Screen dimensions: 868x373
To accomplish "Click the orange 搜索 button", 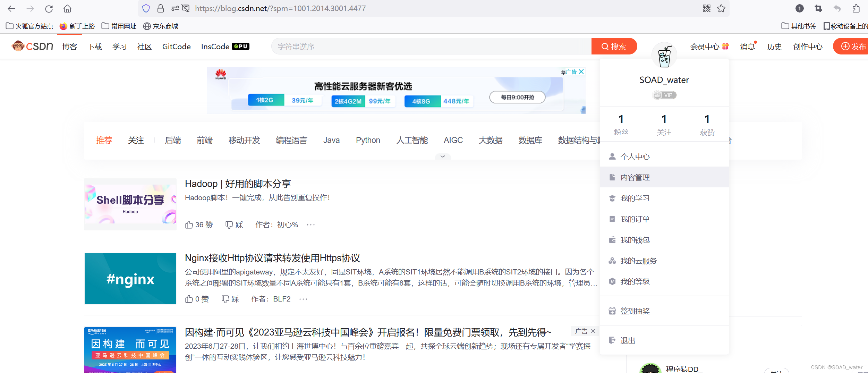I will (x=614, y=46).
